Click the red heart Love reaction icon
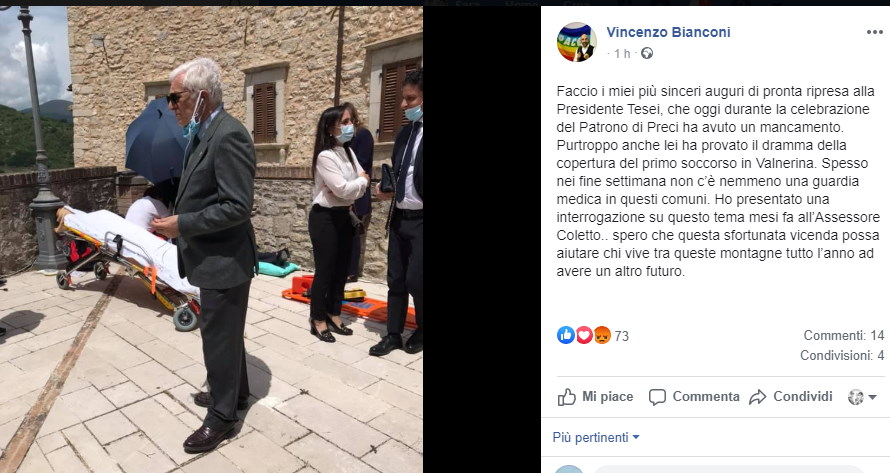 pos(584,336)
